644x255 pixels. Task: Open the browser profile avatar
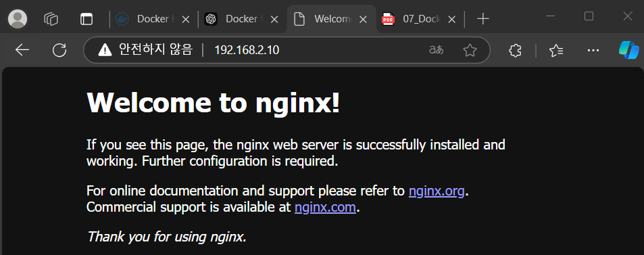(18, 19)
